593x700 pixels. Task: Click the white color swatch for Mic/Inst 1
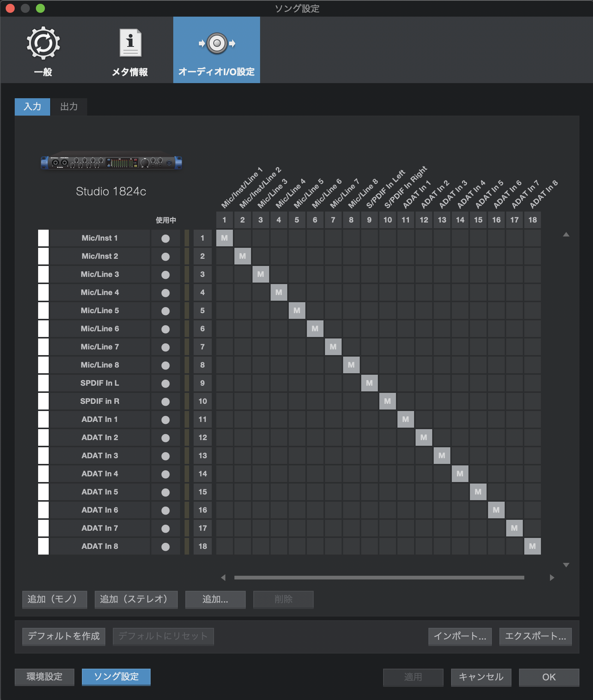pos(43,238)
